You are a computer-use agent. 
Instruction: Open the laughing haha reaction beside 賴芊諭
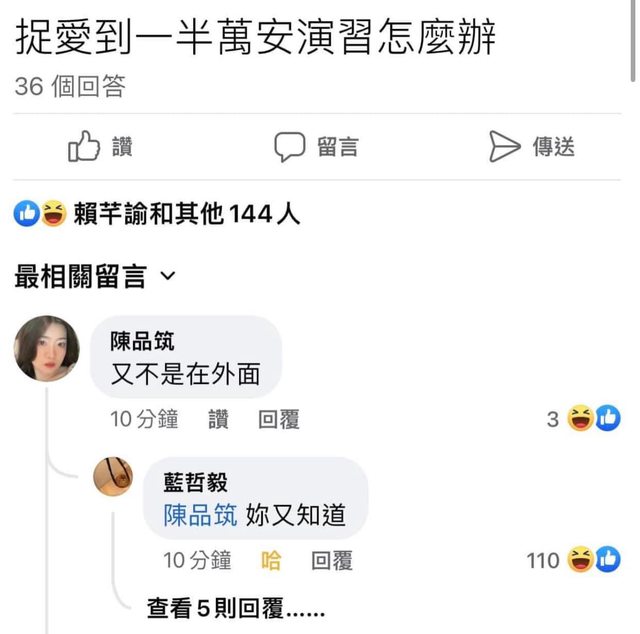click(53, 214)
